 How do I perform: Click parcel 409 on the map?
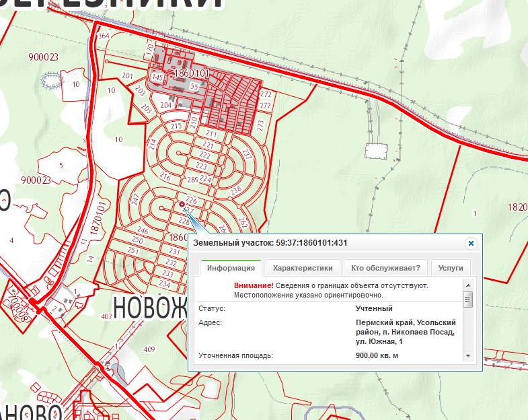tap(149, 349)
